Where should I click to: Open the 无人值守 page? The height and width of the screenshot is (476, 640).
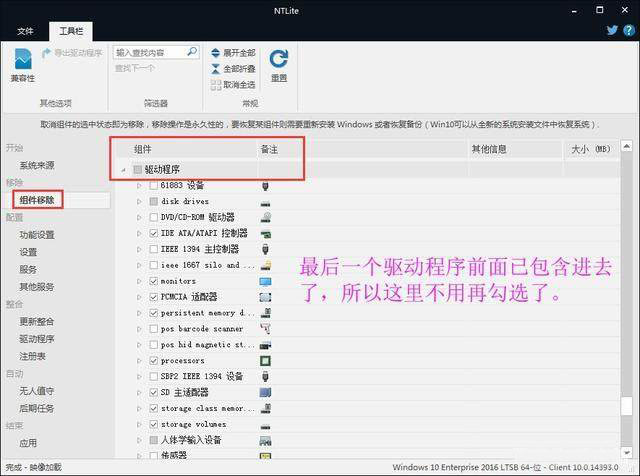[37, 391]
